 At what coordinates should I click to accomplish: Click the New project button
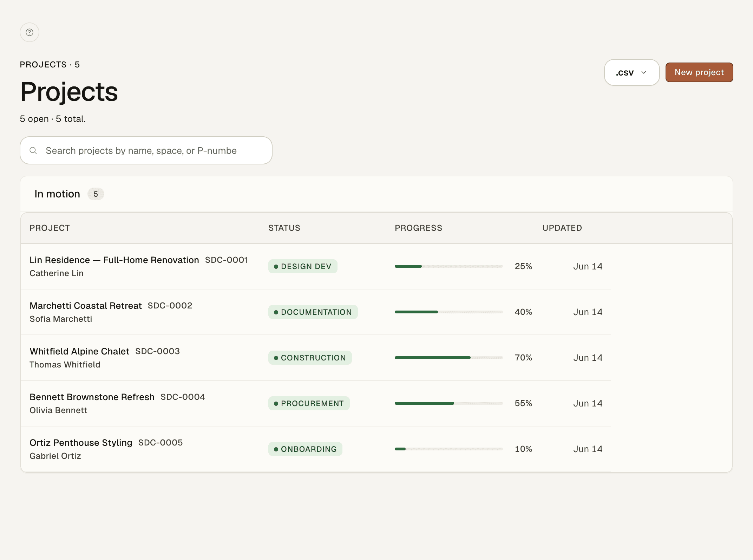699,72
